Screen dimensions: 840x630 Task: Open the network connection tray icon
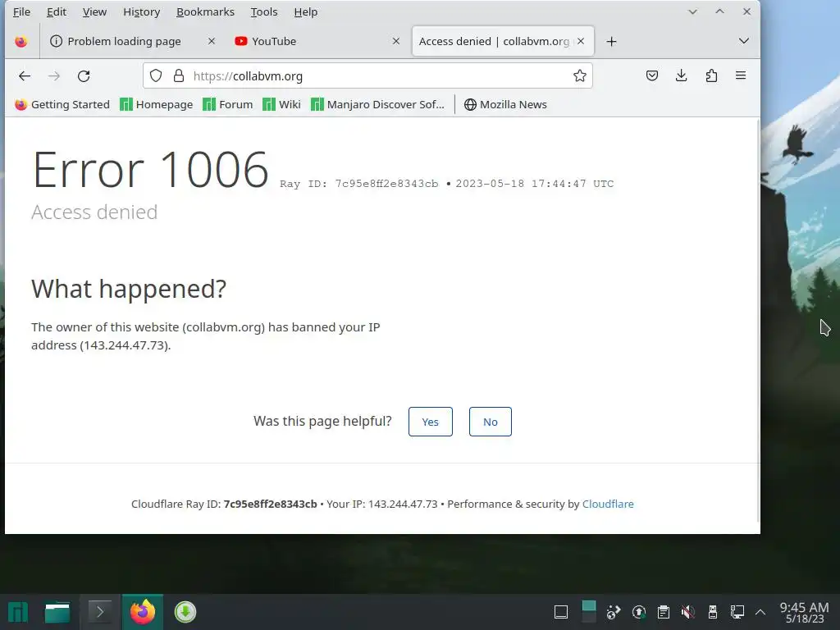click(737, 612)
